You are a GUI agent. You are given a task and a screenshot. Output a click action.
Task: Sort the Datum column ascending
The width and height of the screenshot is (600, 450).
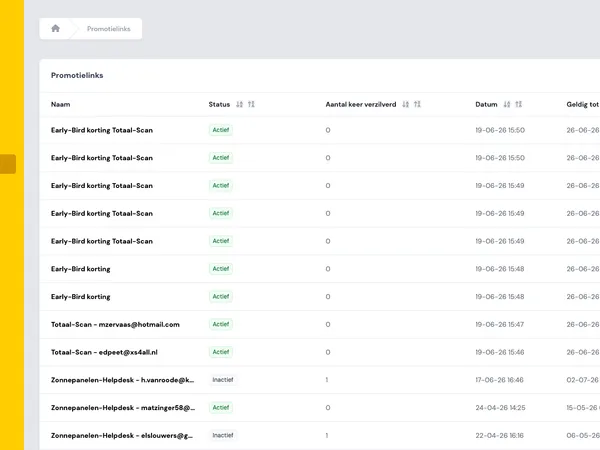pos(518,104)
